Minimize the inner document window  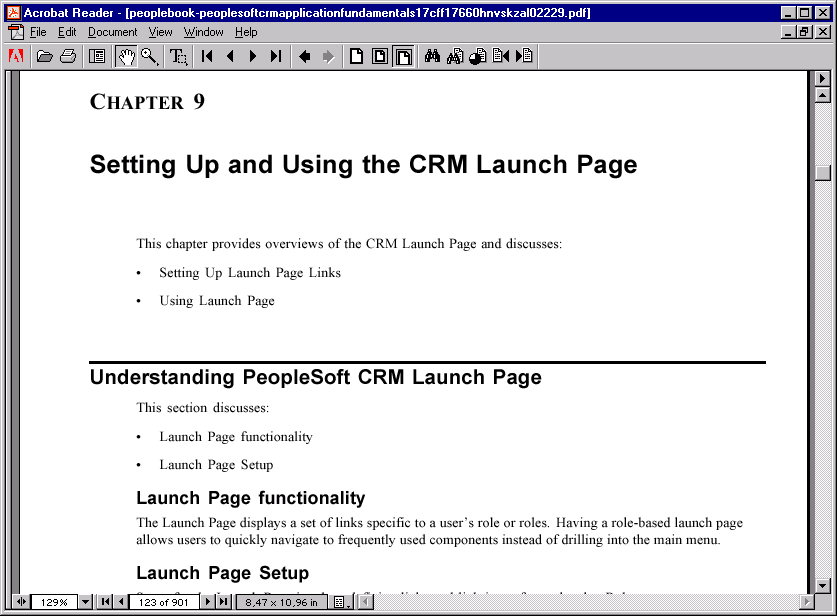(788, 33)
